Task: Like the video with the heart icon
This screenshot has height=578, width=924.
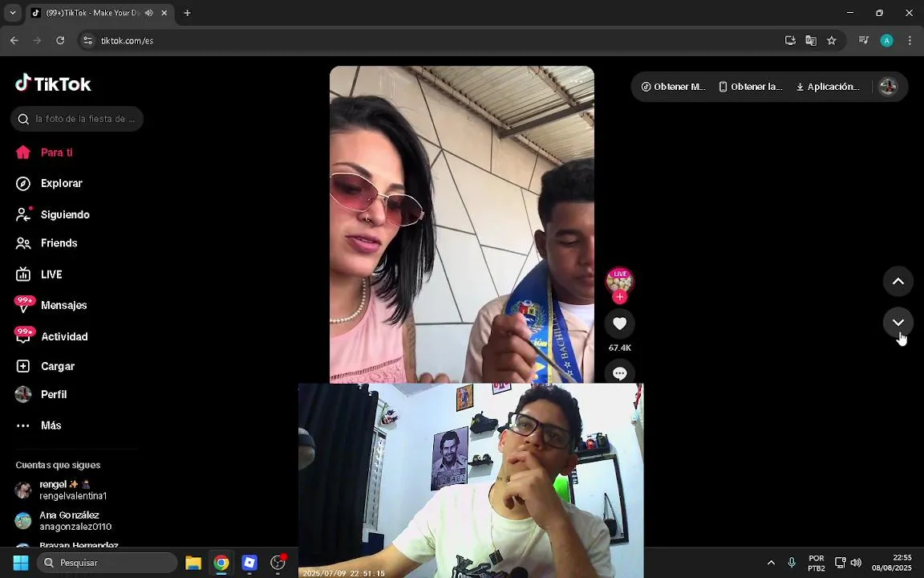Action: [619, 324]
